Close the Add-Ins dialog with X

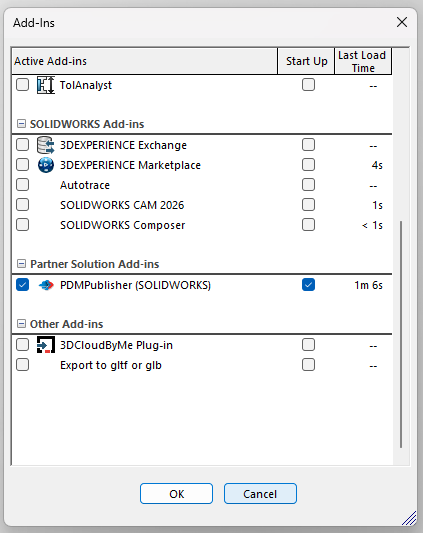(x=402, y=22)
